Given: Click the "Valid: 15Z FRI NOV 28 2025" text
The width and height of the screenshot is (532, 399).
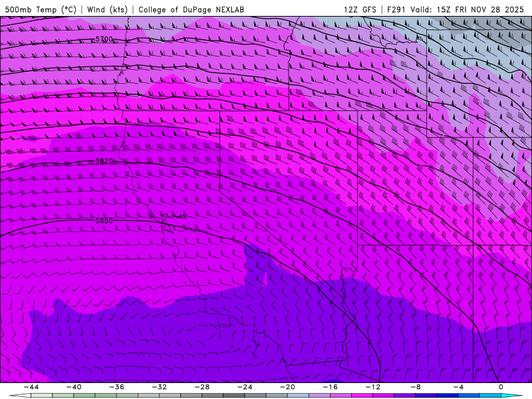Looking at the screenshot, I should pos(467,9).
